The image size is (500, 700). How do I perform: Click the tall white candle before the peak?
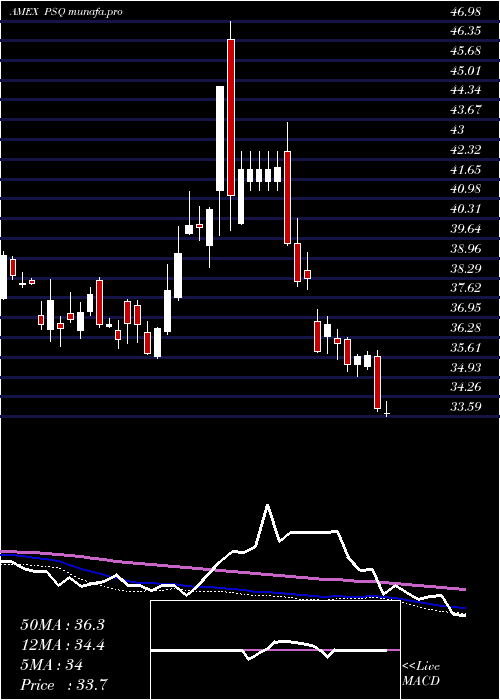pyautogui.click(x=220, y=138)
